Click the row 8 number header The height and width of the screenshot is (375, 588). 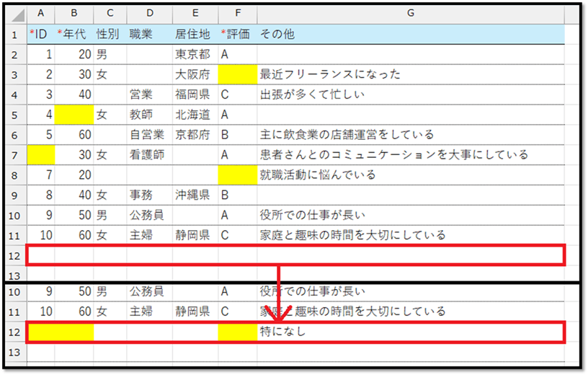coord(14,175)
